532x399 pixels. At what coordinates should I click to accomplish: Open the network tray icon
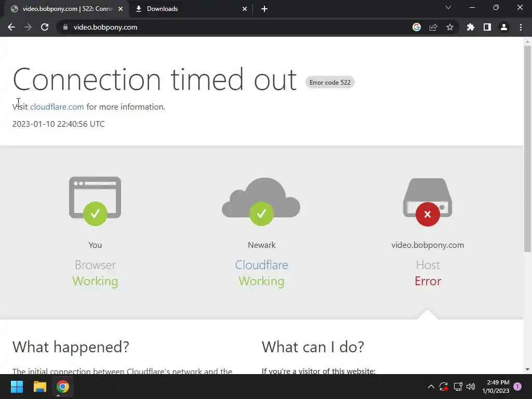[x=458, y=387]
